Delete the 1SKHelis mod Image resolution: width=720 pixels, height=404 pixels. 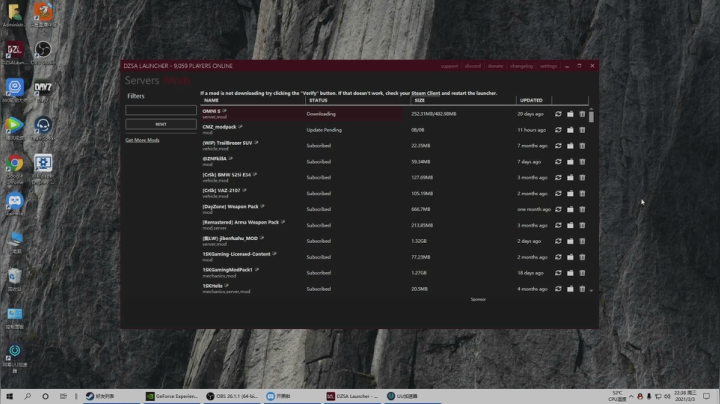[x=582, y=289]
